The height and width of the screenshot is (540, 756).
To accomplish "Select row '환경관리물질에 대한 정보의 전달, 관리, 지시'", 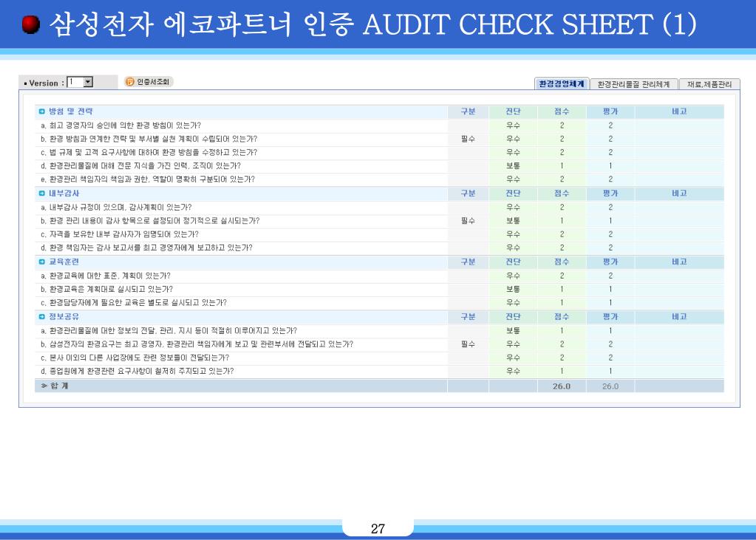I will point(379,331).
